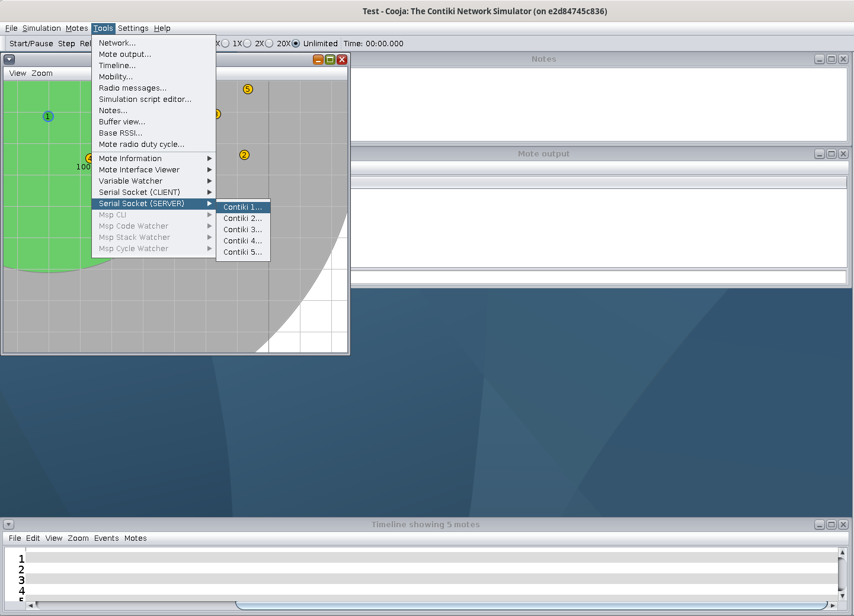Open the Network window's title-bar menu icon

click(x=9, y=59)
